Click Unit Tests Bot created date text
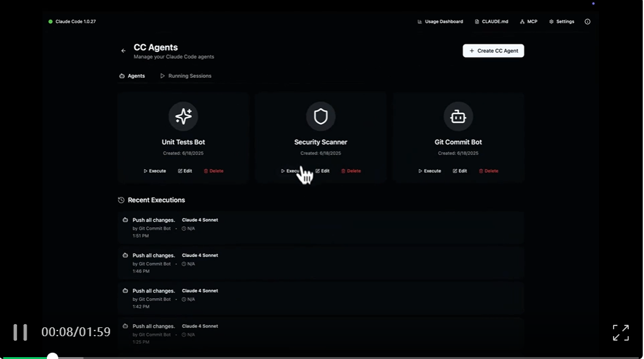The image size is (644, 359). click(x=183, y=153)
